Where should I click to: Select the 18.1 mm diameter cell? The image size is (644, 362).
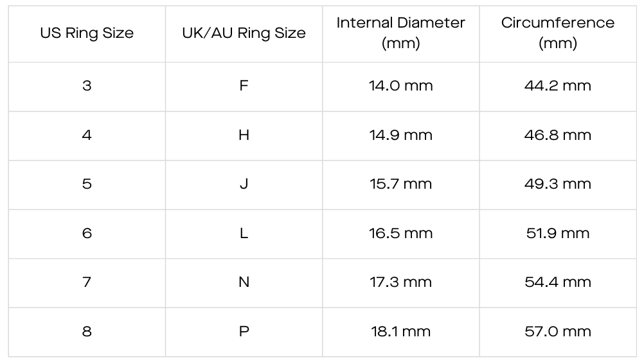pos(400,332)
